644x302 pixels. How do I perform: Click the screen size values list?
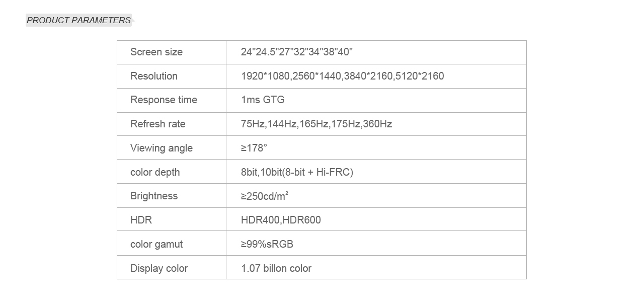click(297, 52)
